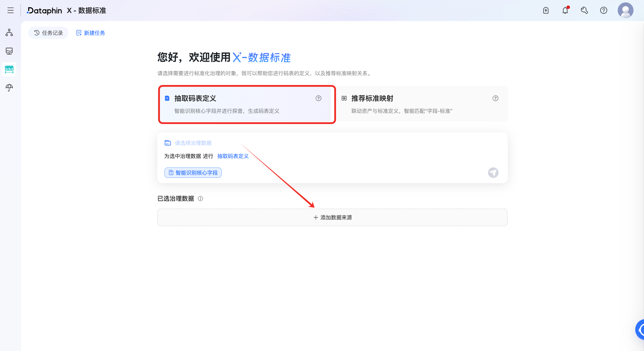The image size is (644, 351).
Task: Click the monitor icon in sidebar
Action: tap(9, 51)
